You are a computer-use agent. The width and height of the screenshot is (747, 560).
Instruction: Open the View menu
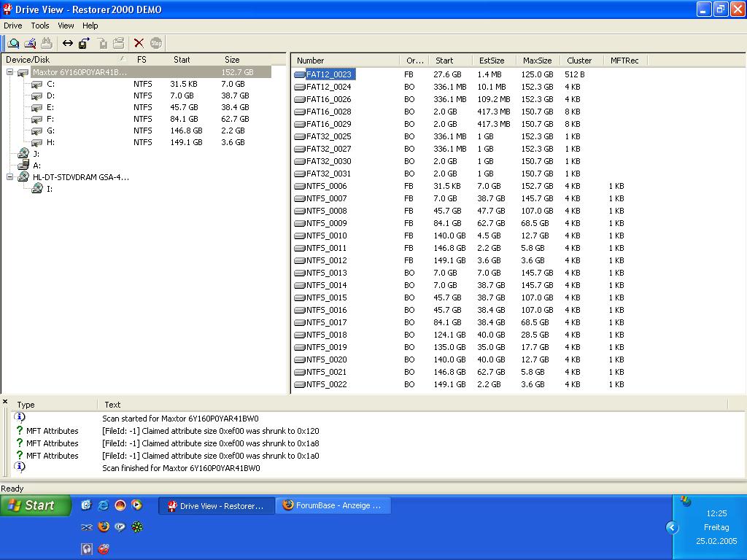tap(66, 26)
